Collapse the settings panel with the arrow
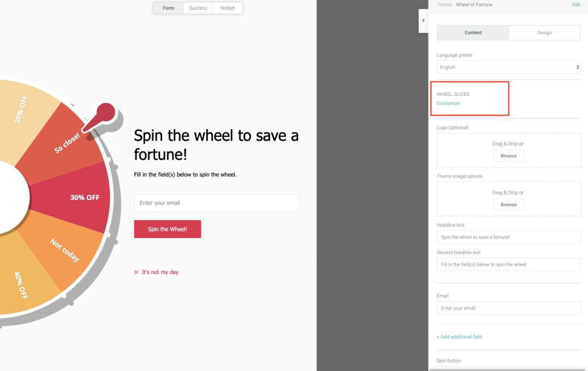The image size is (588, 371). (x=424, y=21)
